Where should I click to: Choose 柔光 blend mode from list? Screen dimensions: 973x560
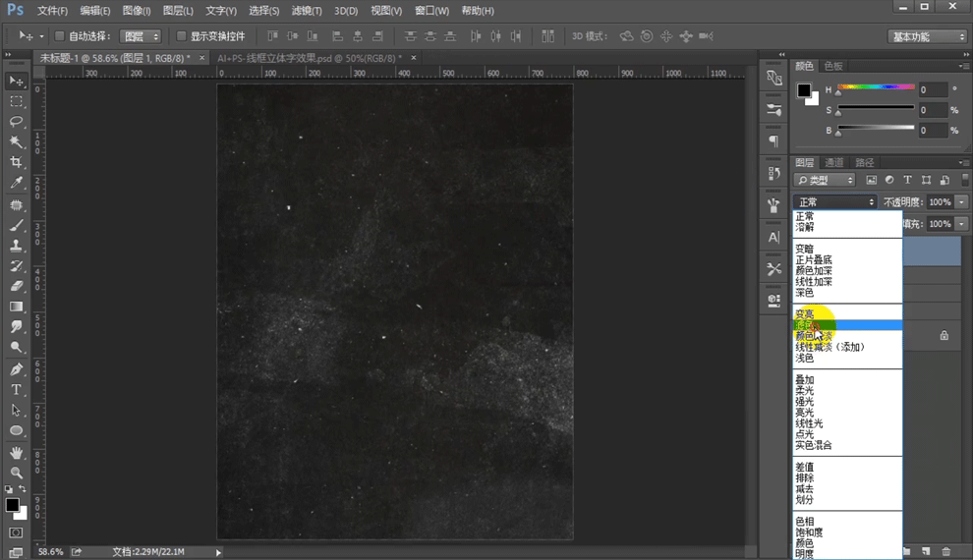pyautogui.click(x=805, y=391)
